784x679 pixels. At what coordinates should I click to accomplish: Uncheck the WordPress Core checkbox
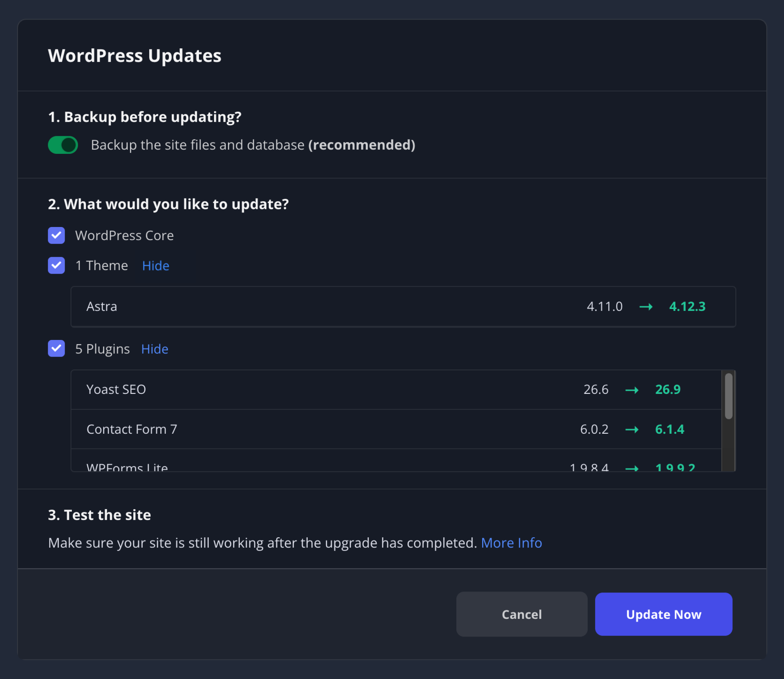56,235
